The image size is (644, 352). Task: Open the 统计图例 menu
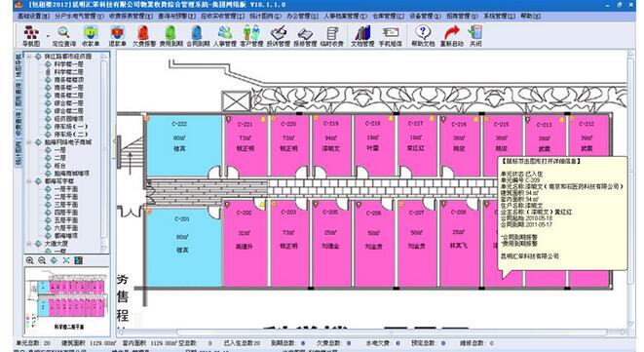point(265,16)
